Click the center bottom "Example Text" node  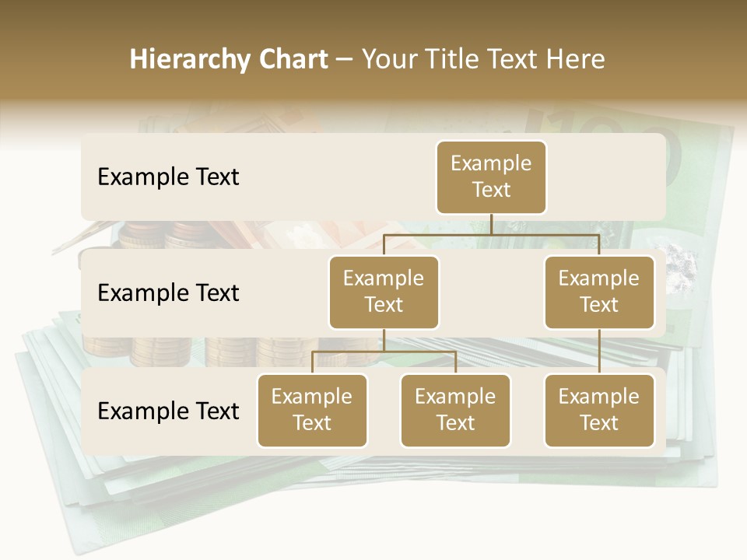[x=455, y=411]
